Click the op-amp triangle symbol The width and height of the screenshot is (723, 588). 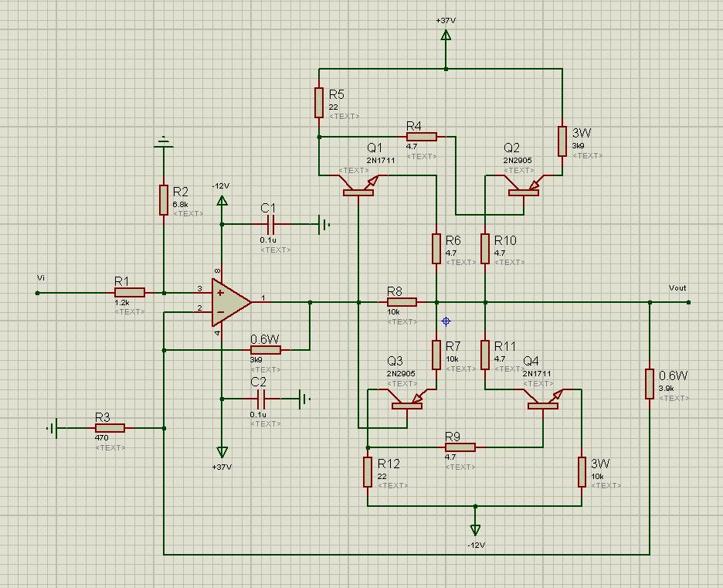232,302
